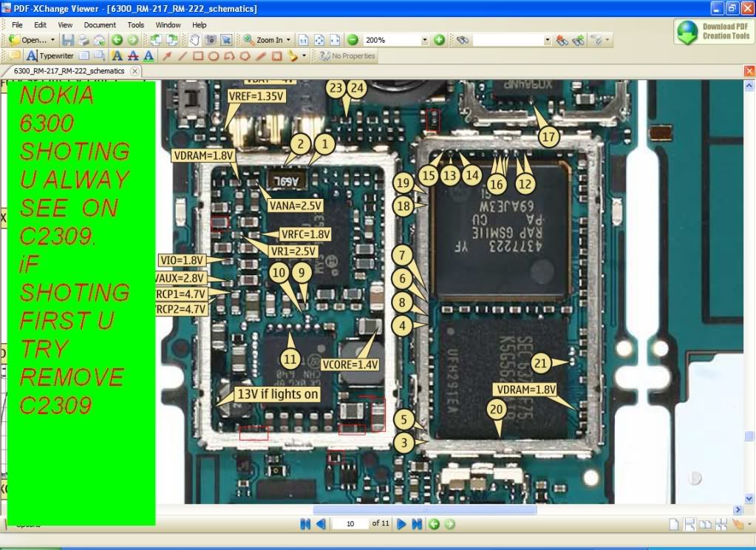Expand the Zoom In tool dropdown arrow
The width and height of the screenshot is (756, 550).
click(288, 40)
